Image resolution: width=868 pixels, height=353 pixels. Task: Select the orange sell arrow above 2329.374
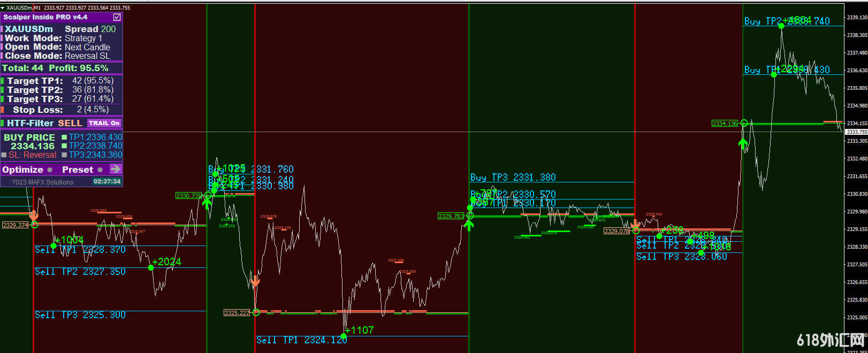coord(34,216)
